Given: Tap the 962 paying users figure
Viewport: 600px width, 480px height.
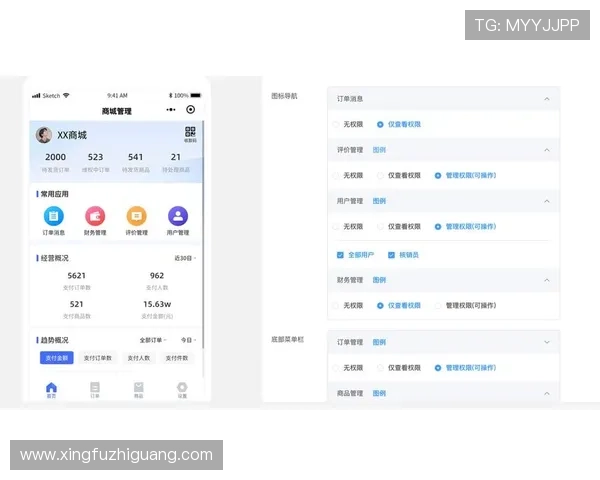Looking at the screenshot, I should click(157, 276).
